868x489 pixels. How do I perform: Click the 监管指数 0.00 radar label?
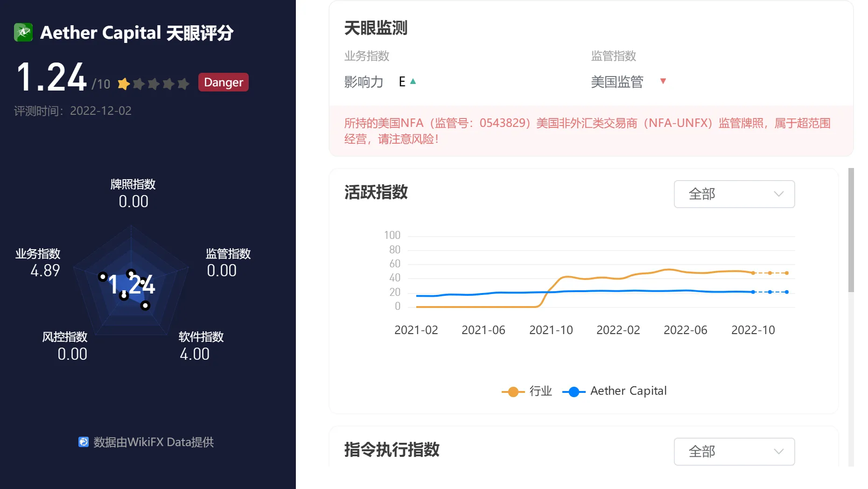tap(228, 262)
